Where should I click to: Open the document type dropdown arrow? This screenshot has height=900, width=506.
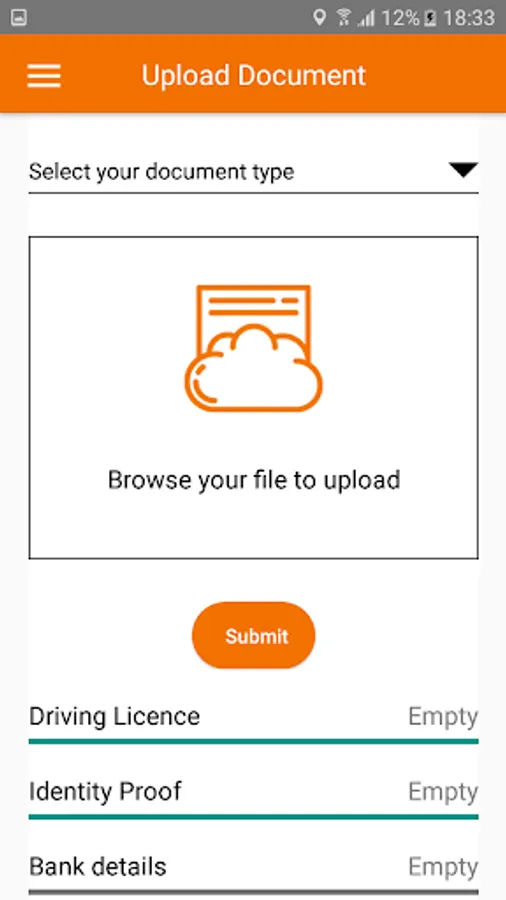[x=463, y=170]
